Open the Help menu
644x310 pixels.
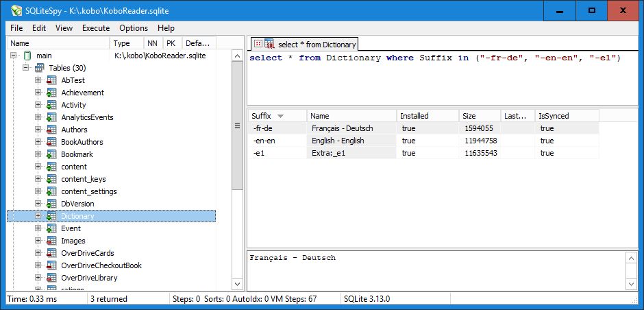[x=166, y=28]
